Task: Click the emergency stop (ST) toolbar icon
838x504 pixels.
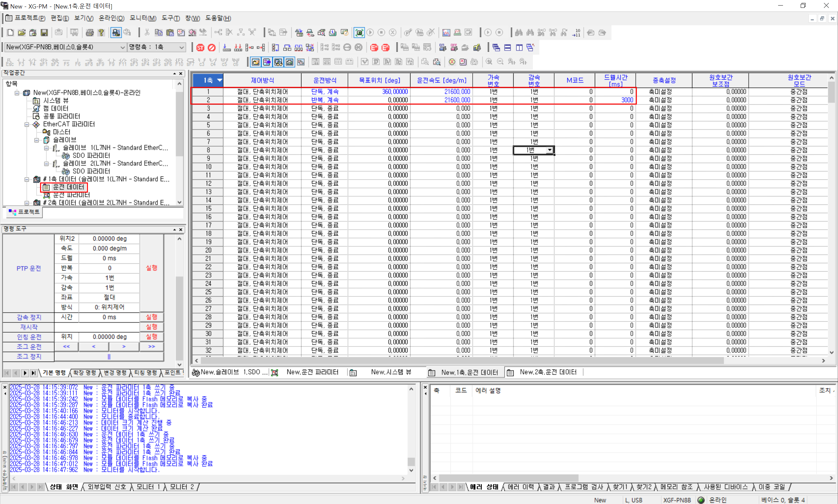Action: coord(200,47)
